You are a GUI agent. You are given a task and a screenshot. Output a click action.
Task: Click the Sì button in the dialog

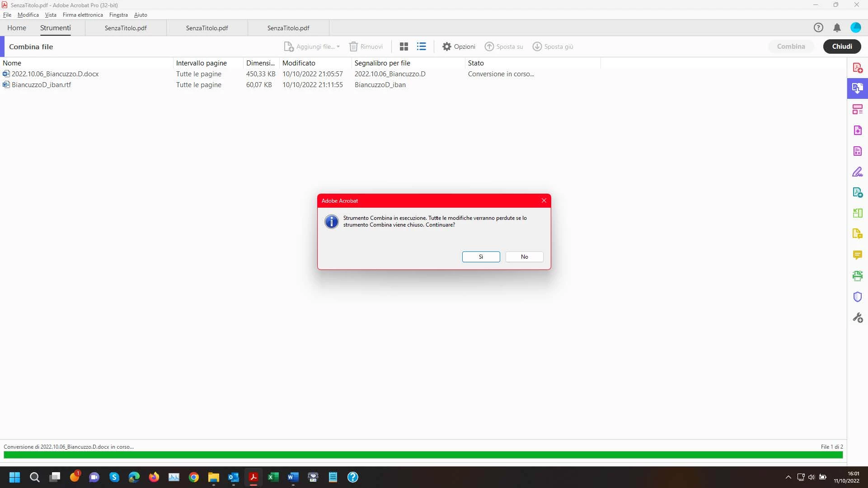(x=481, y=257)
